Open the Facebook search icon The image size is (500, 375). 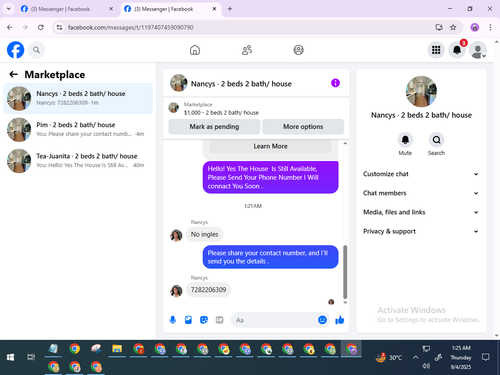[x=36, y=50]
